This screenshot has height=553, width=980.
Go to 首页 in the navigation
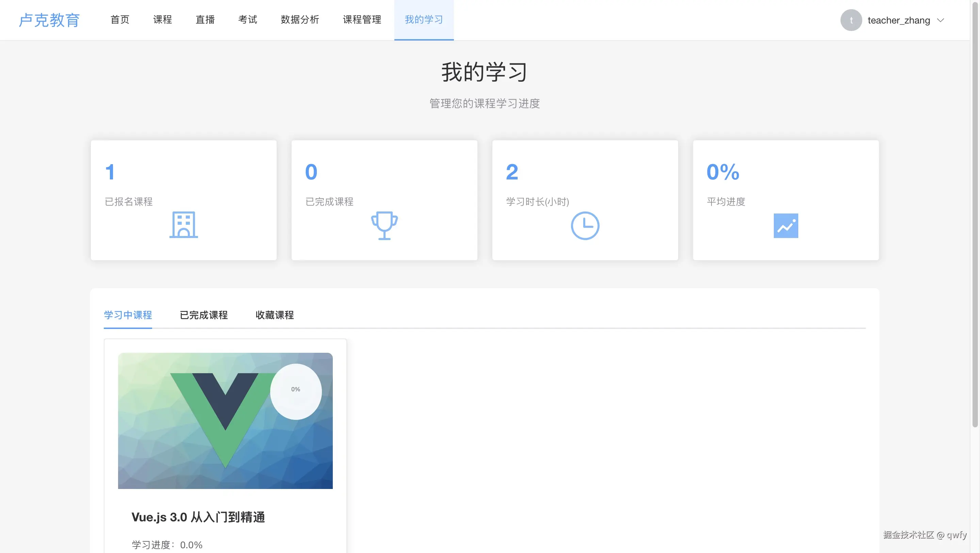click(120, 20)
